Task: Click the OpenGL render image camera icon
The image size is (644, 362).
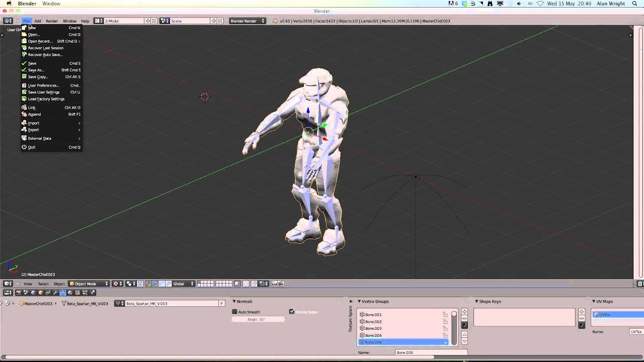Action: click(274, 284)
